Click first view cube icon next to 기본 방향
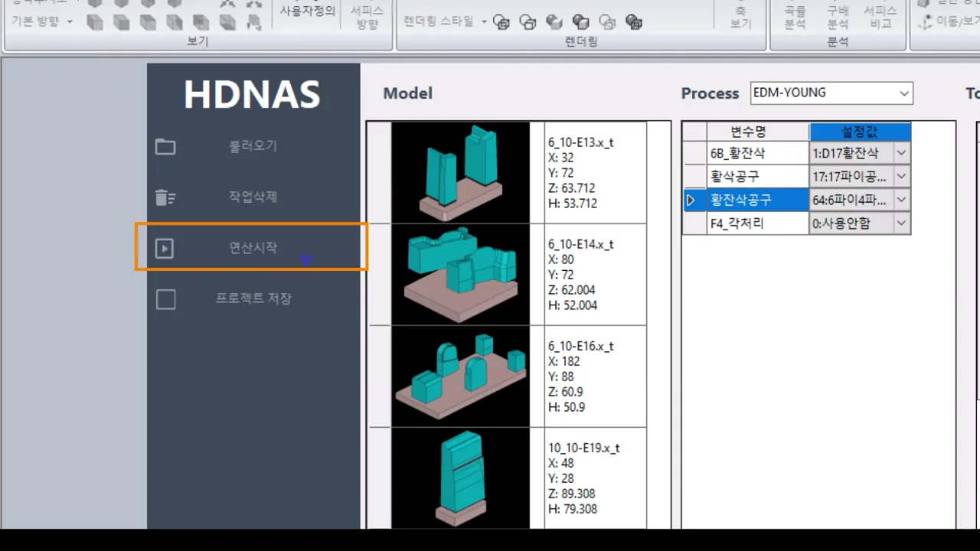 [95, 22]
